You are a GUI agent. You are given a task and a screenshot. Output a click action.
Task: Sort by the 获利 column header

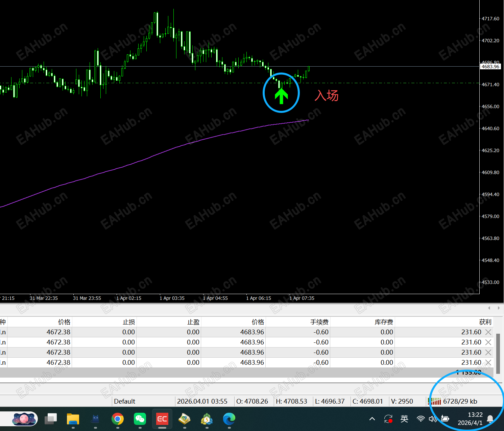pos(485,322)
